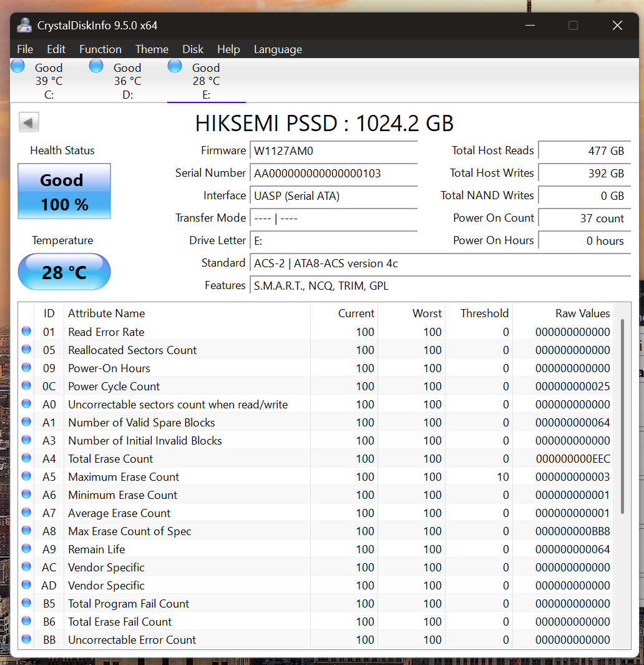Click the Features field S.M.A.R.T., NCQ
The image size is (644, 665).
(x=440, y=286)
